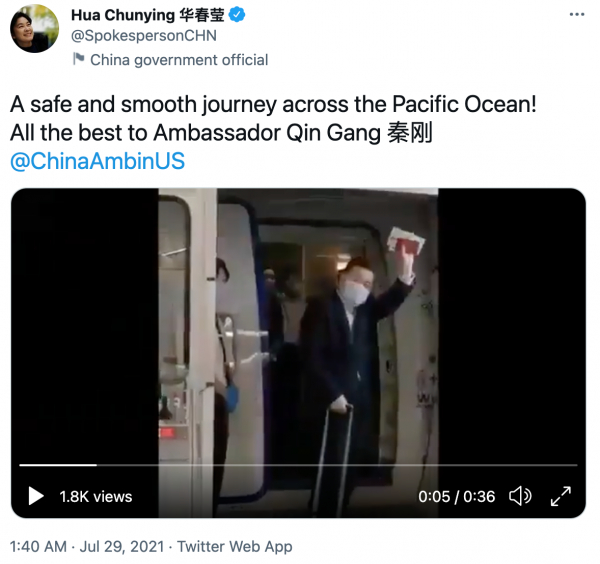Click the display name Hua Chunying 华春莹

click(x=146, y=16)
